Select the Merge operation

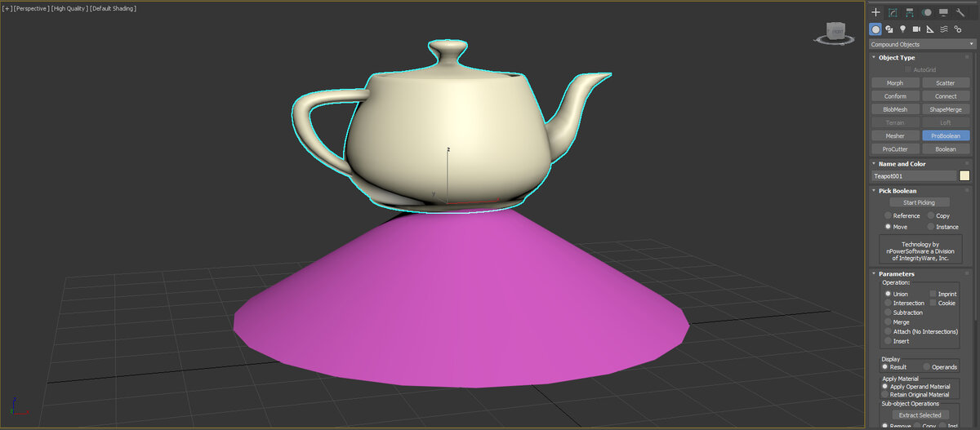point(897,322)
